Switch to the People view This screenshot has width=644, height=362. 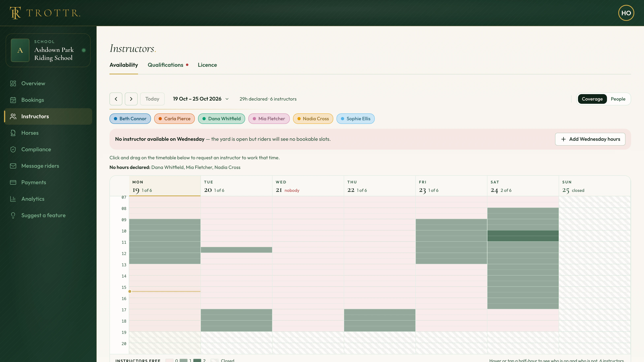618,99
